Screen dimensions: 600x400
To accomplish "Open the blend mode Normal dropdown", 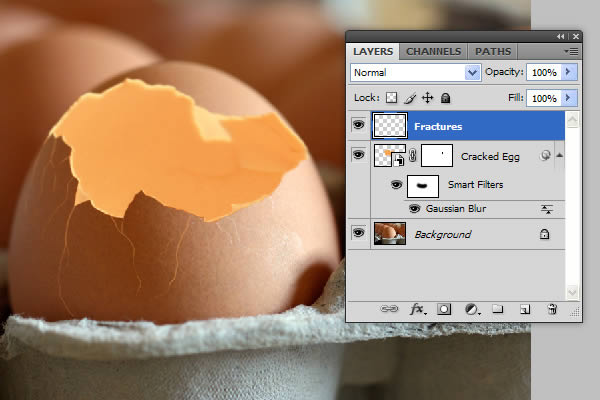I will [416, 72].
